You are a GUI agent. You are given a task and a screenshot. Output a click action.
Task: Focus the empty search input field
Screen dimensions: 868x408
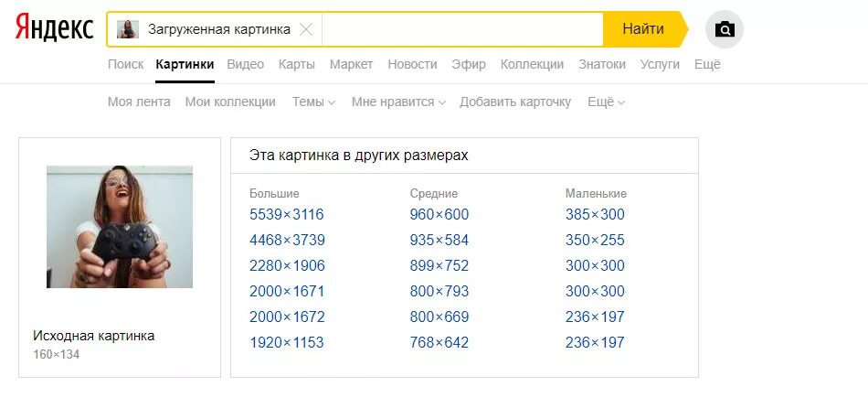(x=461, y=29)
